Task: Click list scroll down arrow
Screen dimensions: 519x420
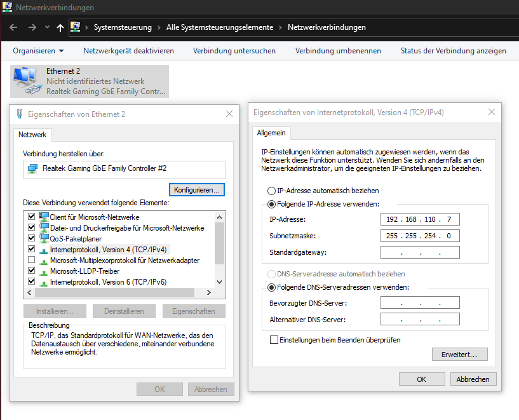Action: [x=219, y=282]
